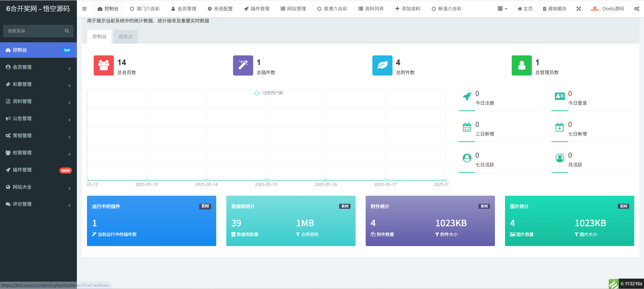Expand the 权限管理 sidebar section
The height and width of the screenshot is (289, 644).
38,153
